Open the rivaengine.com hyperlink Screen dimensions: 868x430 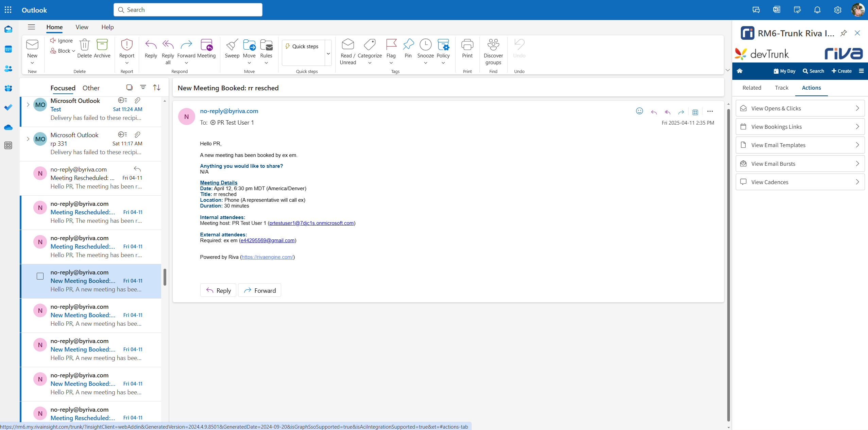coord(267,257)
